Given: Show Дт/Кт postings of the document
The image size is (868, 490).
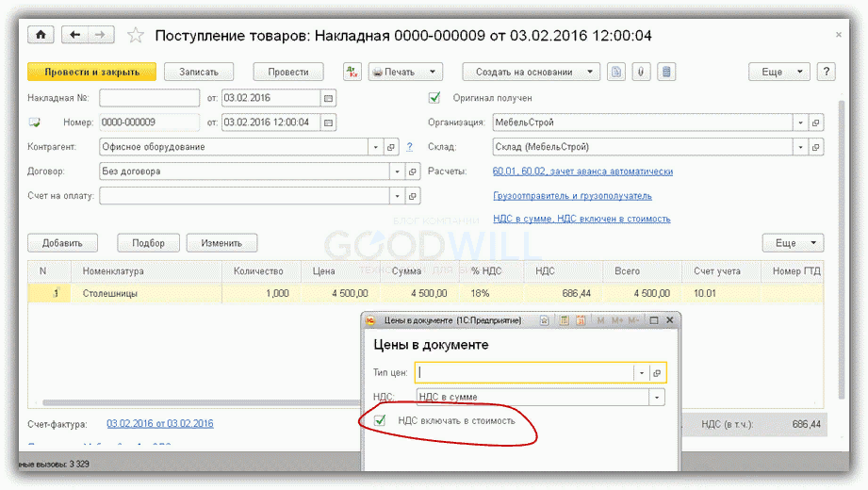Looking at the screenshot, I should (x=352, y=72).
